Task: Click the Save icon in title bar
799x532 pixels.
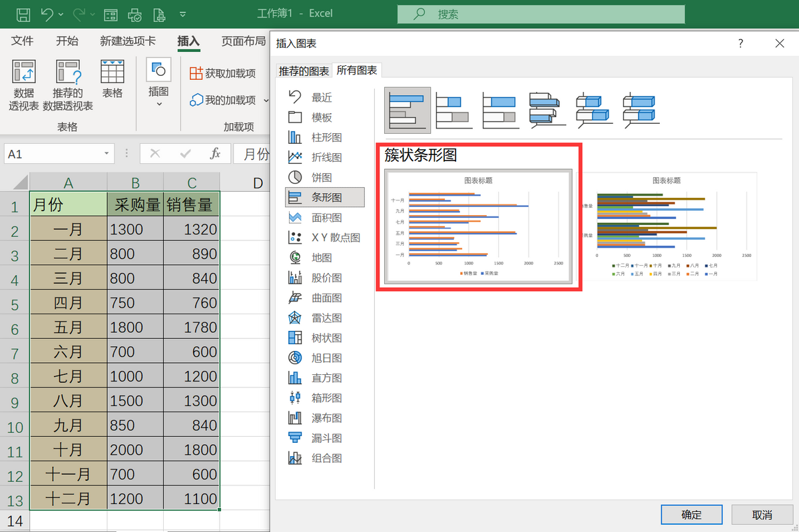Action: 23,13
